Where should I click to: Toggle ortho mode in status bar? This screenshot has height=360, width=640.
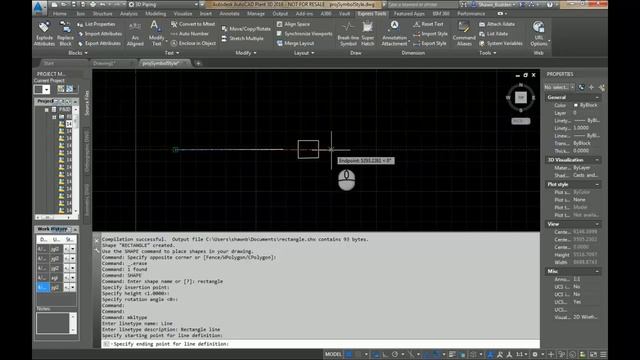385,354
